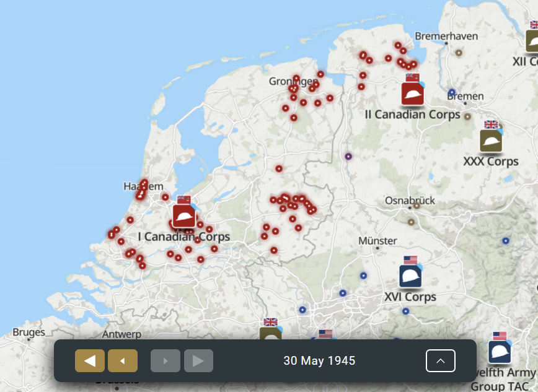The width and height of the screenshot is (538, 392).
Task: Click the II Canadian Corps text label
Action: (x=412, y=114)
